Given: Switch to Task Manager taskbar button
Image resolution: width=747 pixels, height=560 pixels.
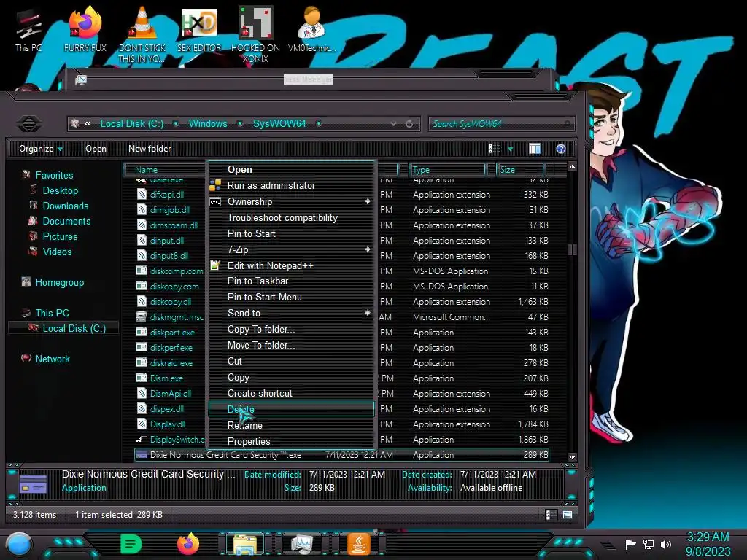Looking at the screenshot, I should tap(301, 544).
